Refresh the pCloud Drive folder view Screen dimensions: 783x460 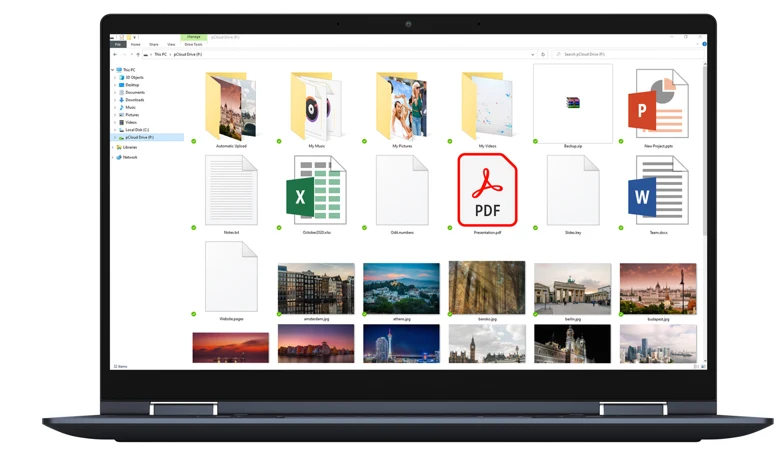coord(543,54)
